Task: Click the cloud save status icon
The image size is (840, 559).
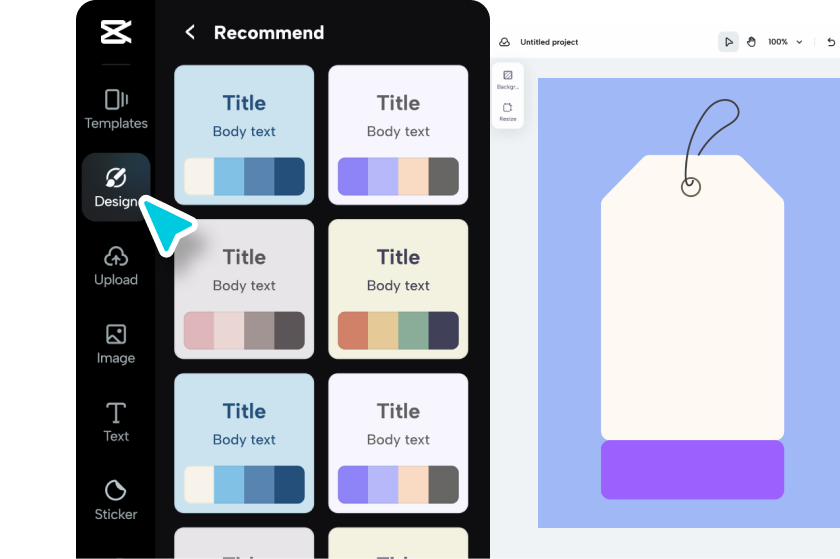Action: coord(505,42)
